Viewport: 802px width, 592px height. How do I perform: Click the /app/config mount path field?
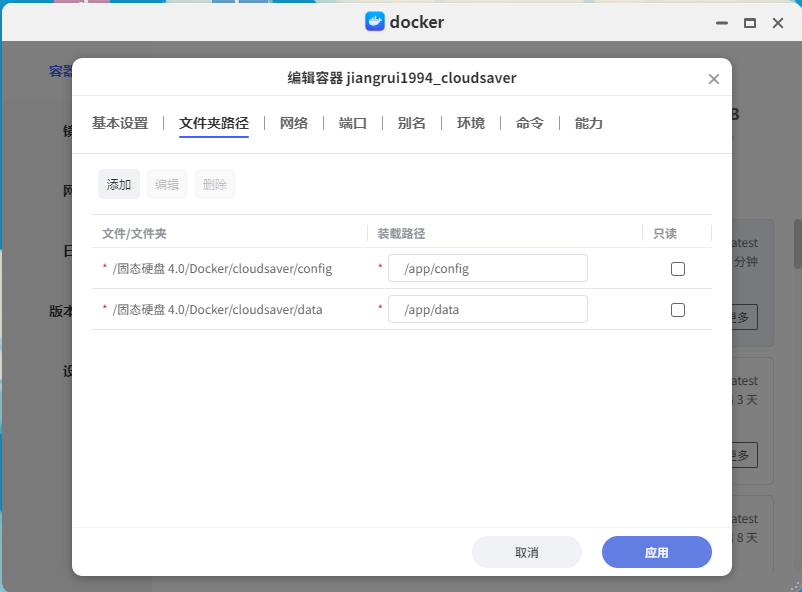[x=487, y=268]
